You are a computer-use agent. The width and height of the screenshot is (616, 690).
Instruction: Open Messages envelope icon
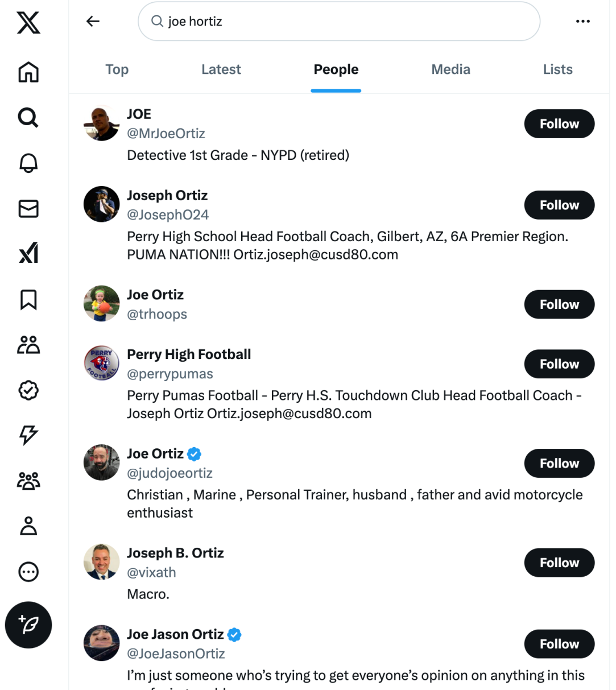tap(28, 209)
